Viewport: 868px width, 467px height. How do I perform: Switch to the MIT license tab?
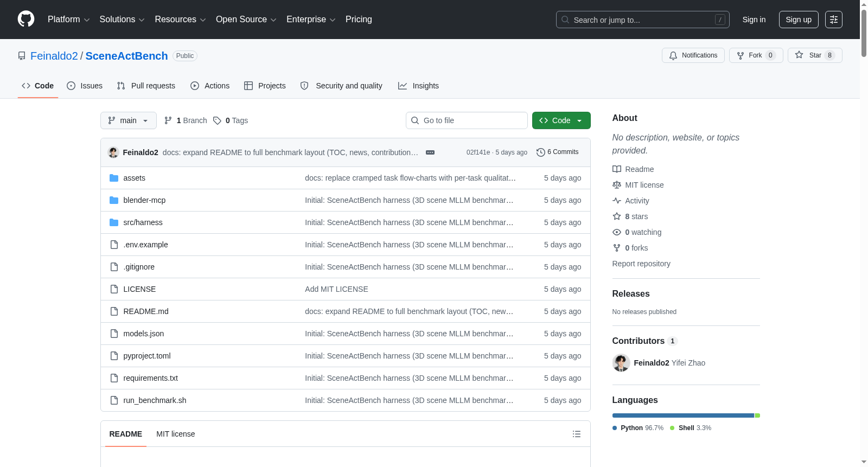[175, 434]
